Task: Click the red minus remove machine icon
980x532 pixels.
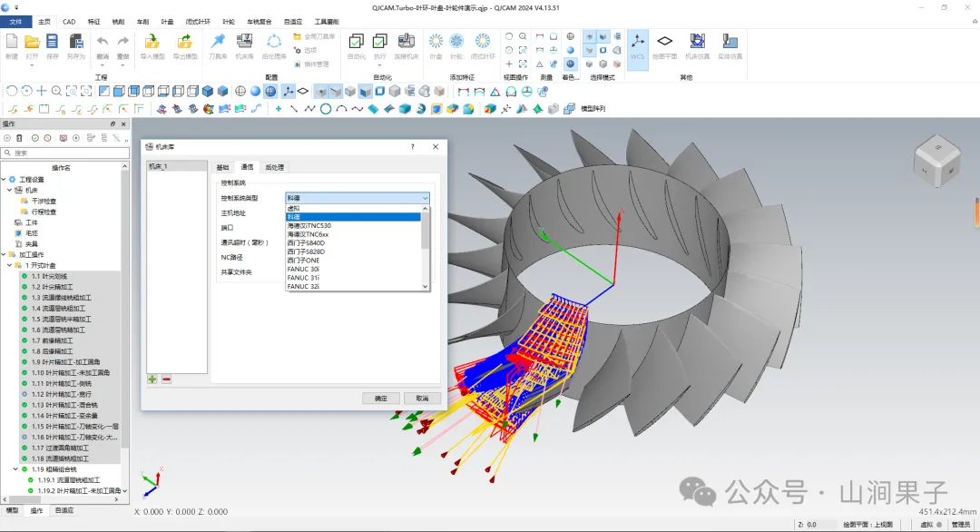Action: coord(166,379)
